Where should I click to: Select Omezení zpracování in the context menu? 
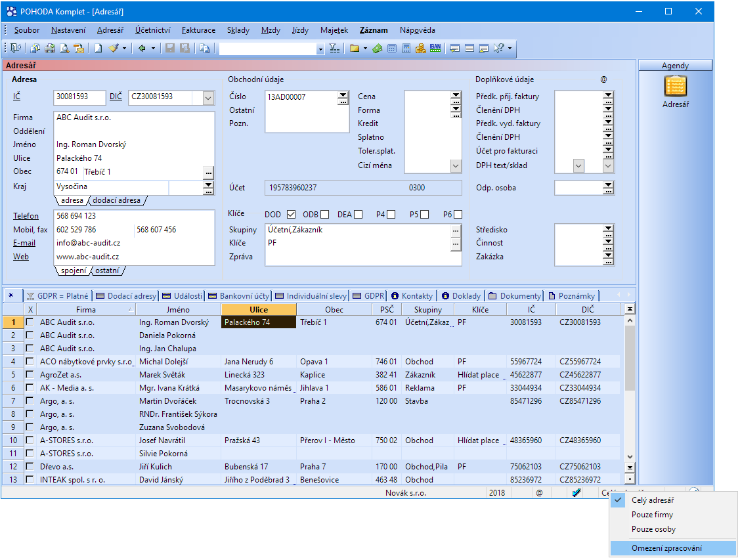(666, 548)
